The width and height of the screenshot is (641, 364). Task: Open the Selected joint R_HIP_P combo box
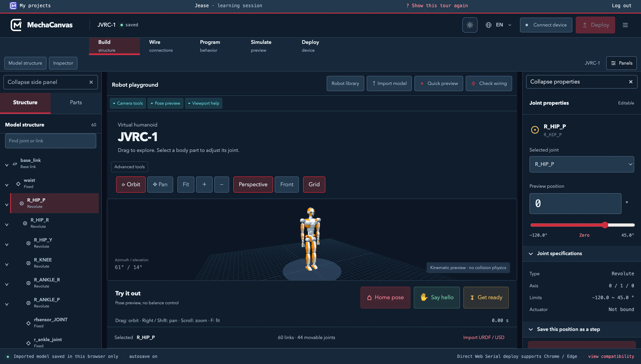tap(581, 164)
